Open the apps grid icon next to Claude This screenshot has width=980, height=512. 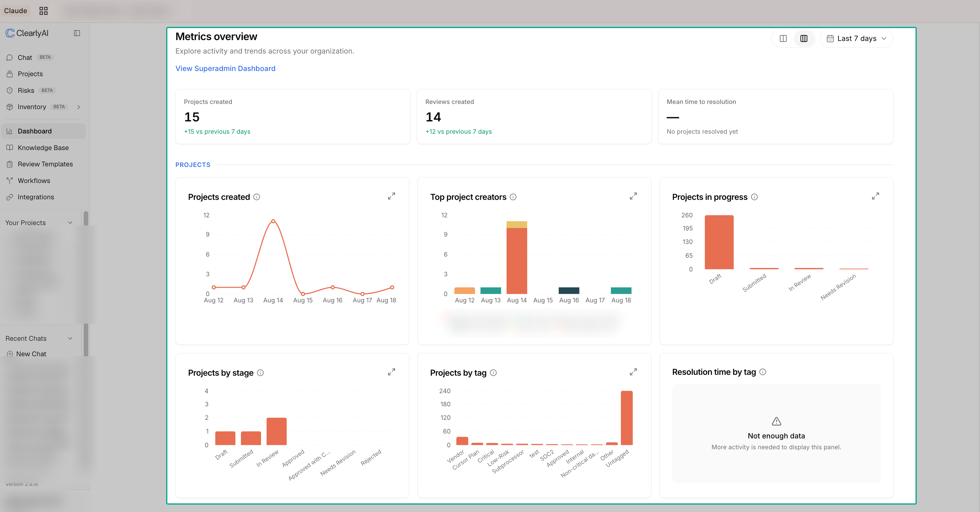[43, 11]
